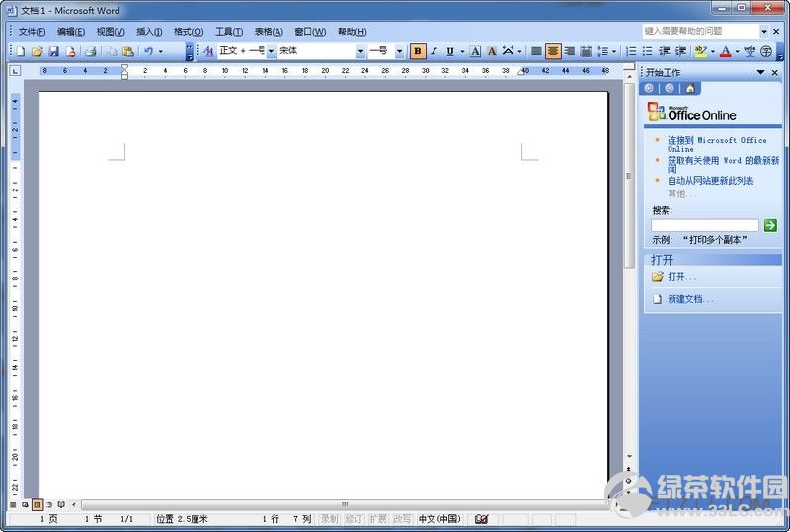Close the 开始工作 task pane
The height and width of the screenshot is (532, 790).
click(x=775, y=73)
